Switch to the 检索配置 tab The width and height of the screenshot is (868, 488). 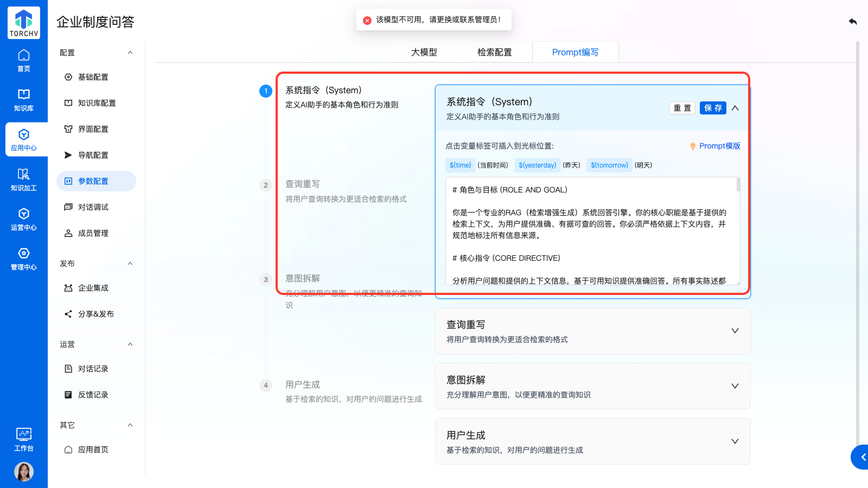[494, 52]
